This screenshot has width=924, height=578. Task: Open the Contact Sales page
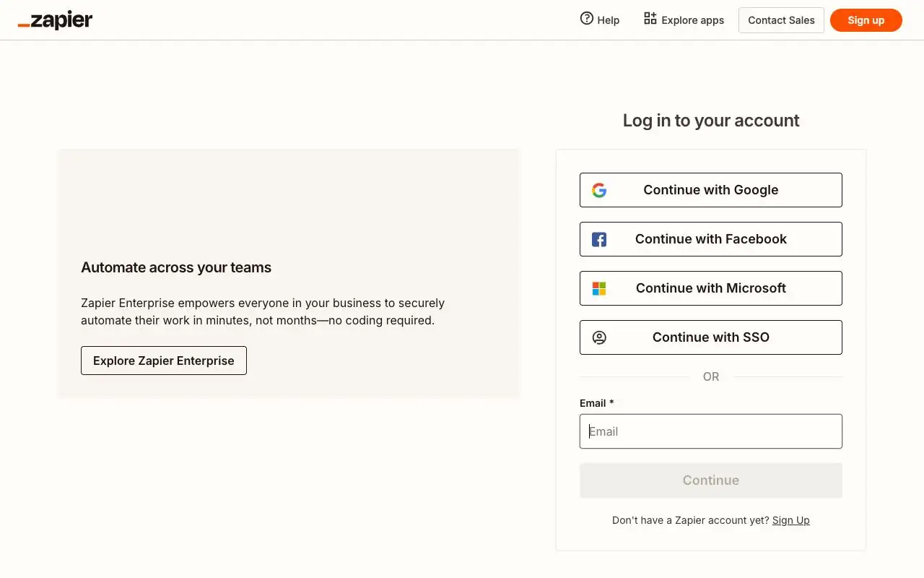tap(781, 20)
